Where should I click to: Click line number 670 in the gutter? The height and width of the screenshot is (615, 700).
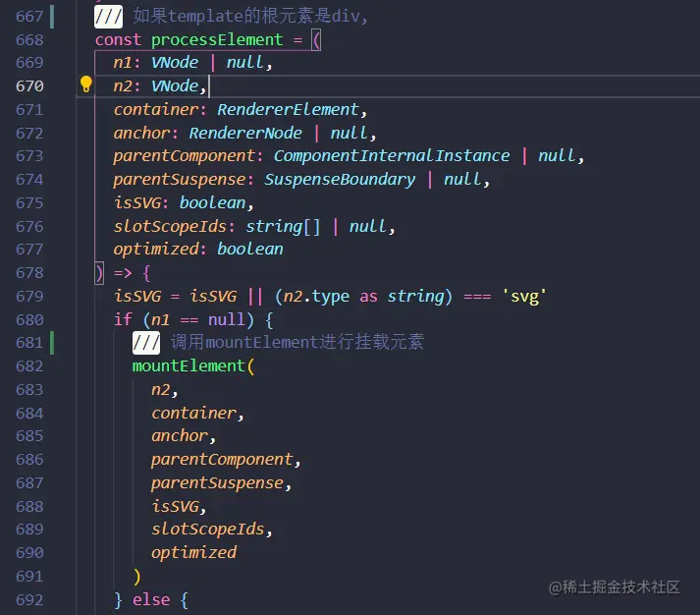(29, 85)
